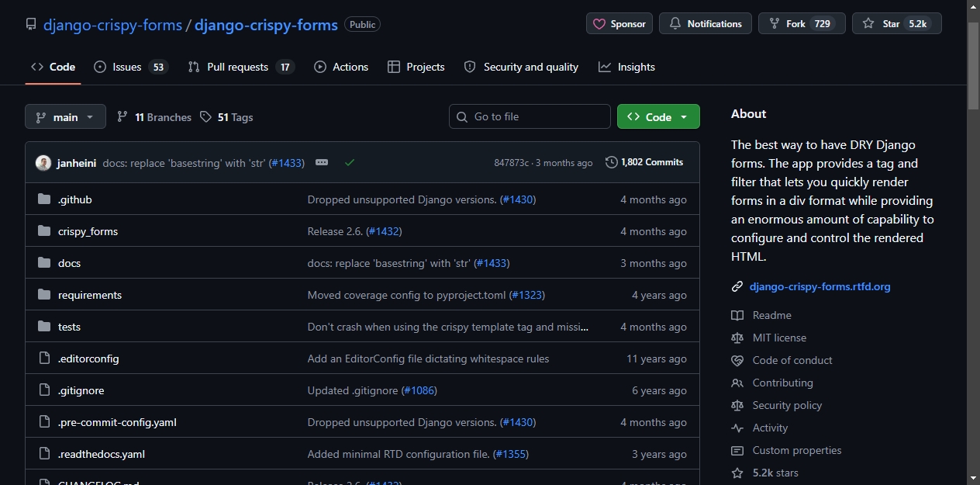Open the .editorconfig file
Viewport: 980px width, 485px height.
click(x=88, y=359)
